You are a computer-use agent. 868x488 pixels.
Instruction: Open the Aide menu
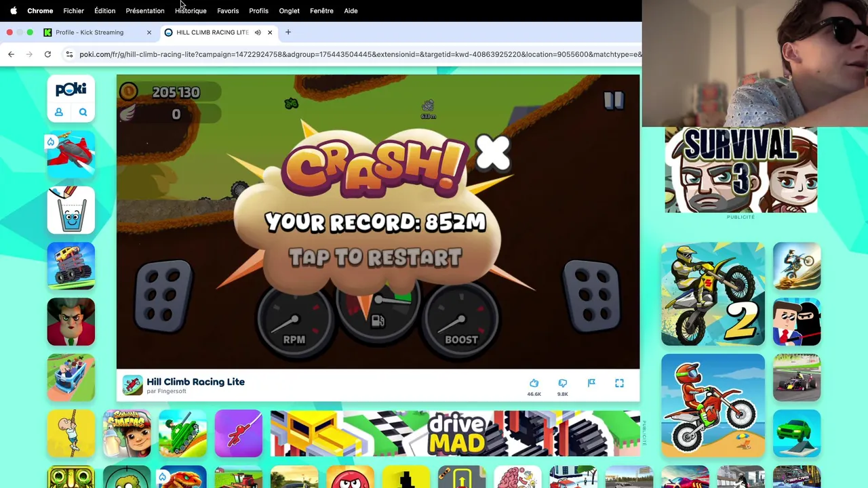click(351, 11)
